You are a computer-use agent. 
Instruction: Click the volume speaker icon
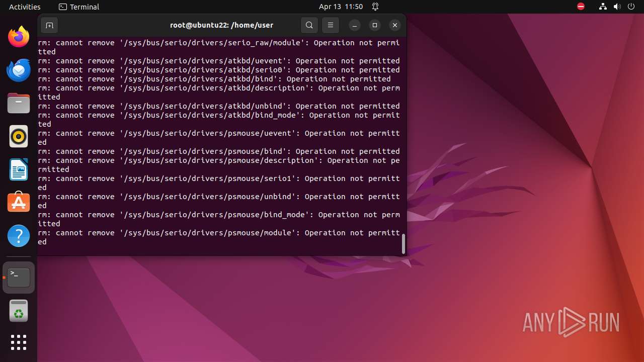point(617,7)
